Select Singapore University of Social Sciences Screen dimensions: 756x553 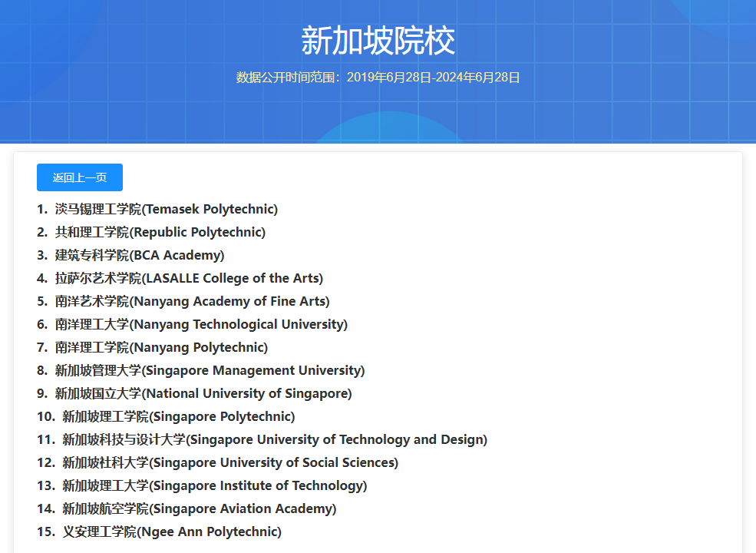pos(230,463)
